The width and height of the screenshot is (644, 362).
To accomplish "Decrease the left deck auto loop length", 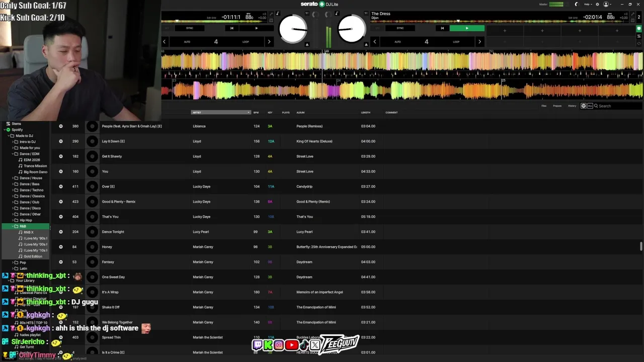I will click(x=164, y=42).
